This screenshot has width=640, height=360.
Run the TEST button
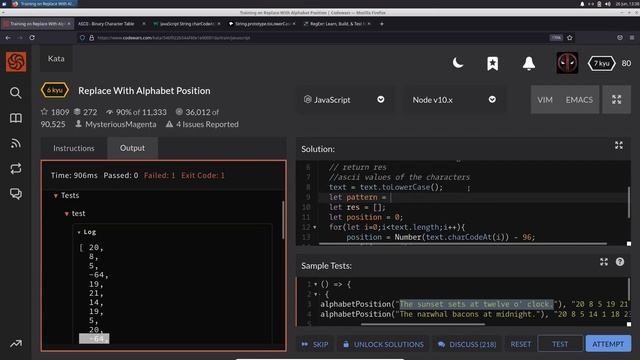pos(560,344)
